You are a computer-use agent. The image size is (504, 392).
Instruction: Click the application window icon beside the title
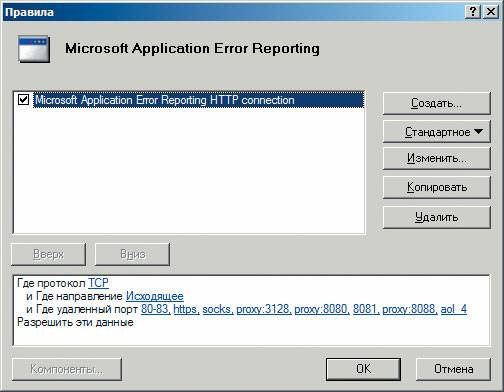(34, 49)
